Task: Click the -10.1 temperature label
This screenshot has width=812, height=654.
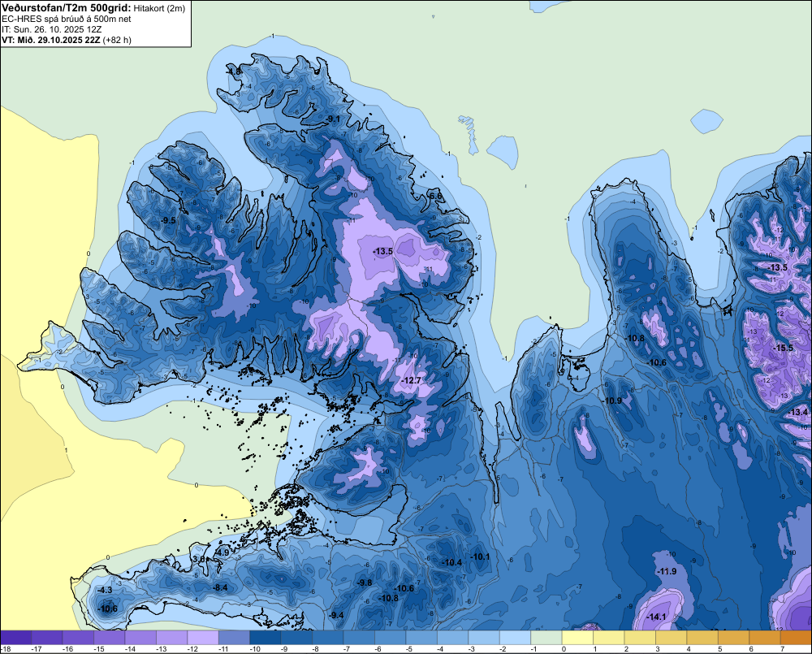Action: point(480,557)
